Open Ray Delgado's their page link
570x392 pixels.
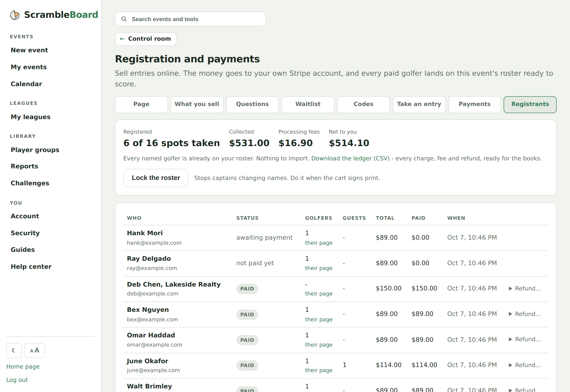319,268
